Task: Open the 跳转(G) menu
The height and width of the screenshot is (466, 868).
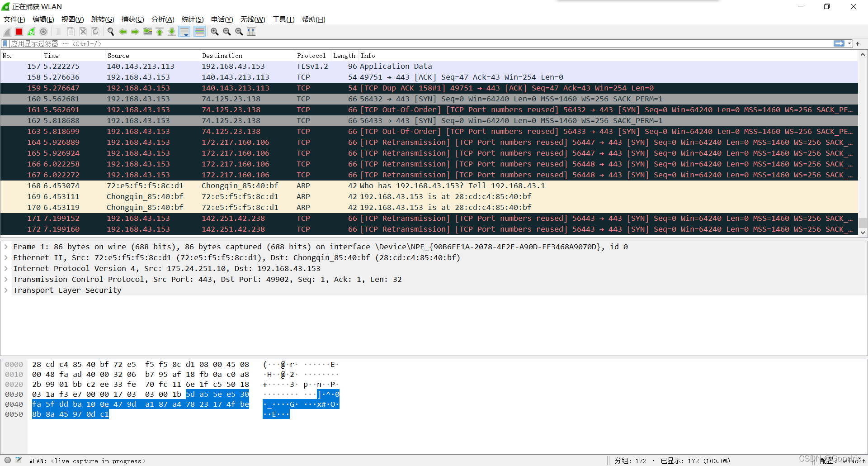Action: pos(103,19)
